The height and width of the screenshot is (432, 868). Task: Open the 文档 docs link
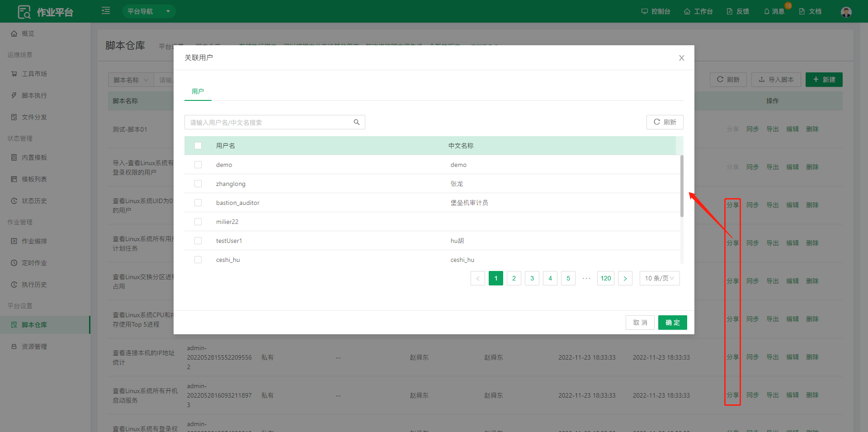(810, 11)
